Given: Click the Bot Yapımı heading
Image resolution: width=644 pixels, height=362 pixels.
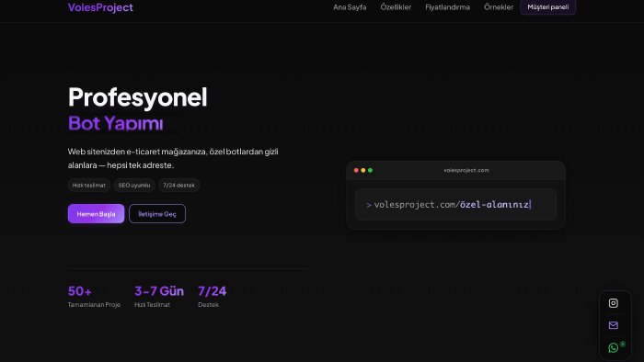Looking at the screenshot, I should [x=115, y=123].
